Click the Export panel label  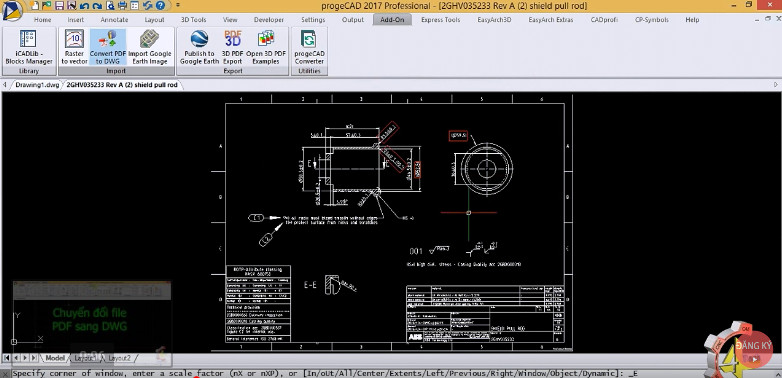click(233, 71)
